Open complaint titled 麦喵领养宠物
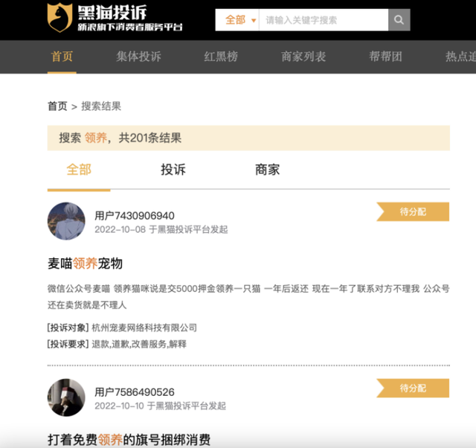 [x=85, y=263]
